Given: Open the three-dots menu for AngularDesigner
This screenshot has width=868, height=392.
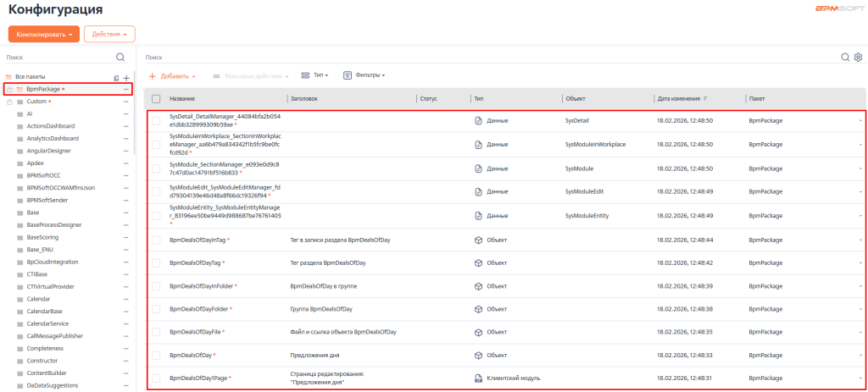Looking at the screenshot, I should pos(126,151).
